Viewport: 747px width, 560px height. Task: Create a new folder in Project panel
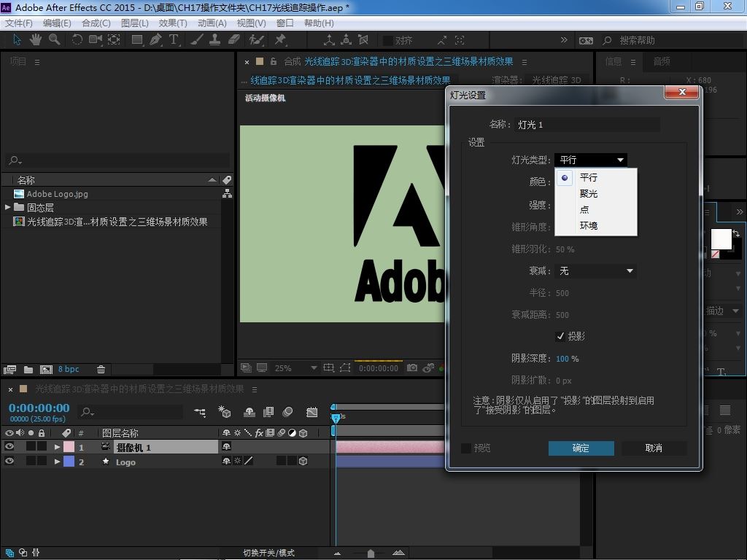pyautogui.click(x=28, y=370)
